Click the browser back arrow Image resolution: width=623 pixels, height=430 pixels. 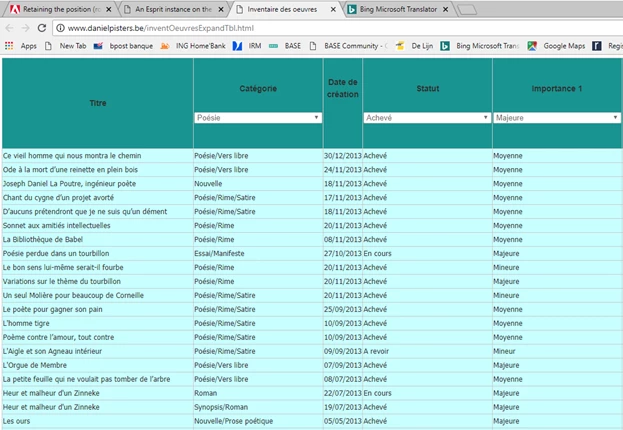coord(9,28)
